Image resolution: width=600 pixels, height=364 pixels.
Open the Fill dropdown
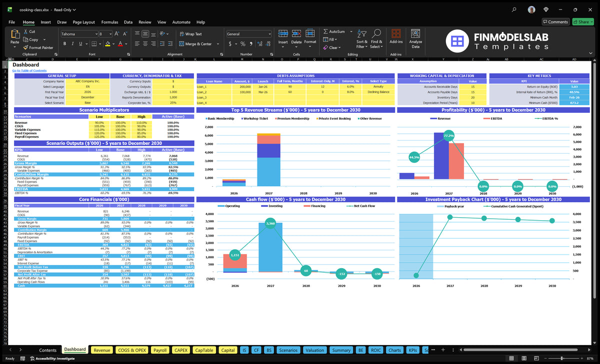[329, 39]
